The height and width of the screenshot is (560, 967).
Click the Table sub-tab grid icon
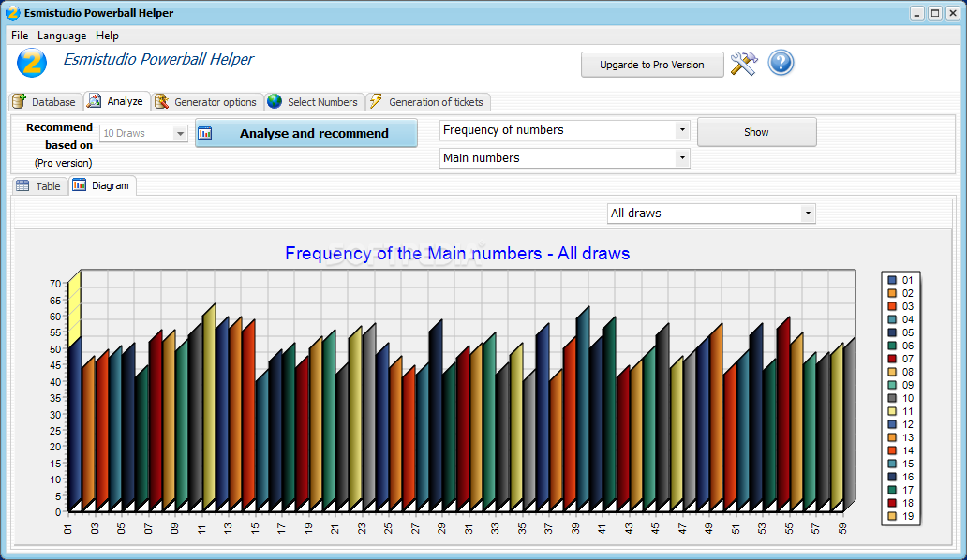22,185
